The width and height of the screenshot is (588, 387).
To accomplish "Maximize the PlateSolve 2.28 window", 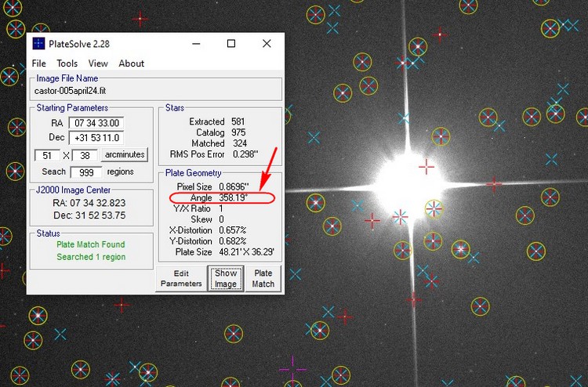I will (x=231, y=44).
